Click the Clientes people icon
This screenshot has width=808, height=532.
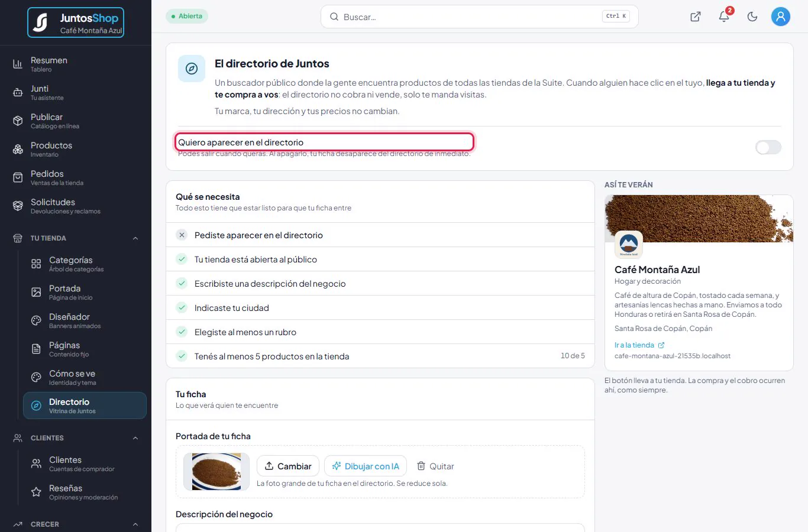click(x=36, y=463)
